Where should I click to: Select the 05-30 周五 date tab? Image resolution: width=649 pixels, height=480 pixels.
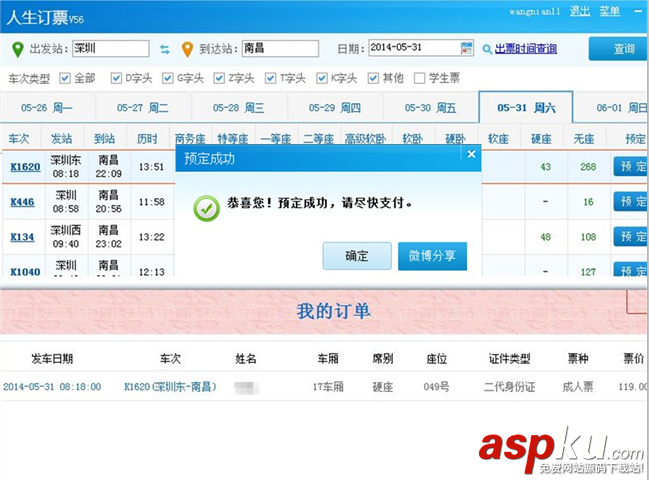tap(431, 108)
